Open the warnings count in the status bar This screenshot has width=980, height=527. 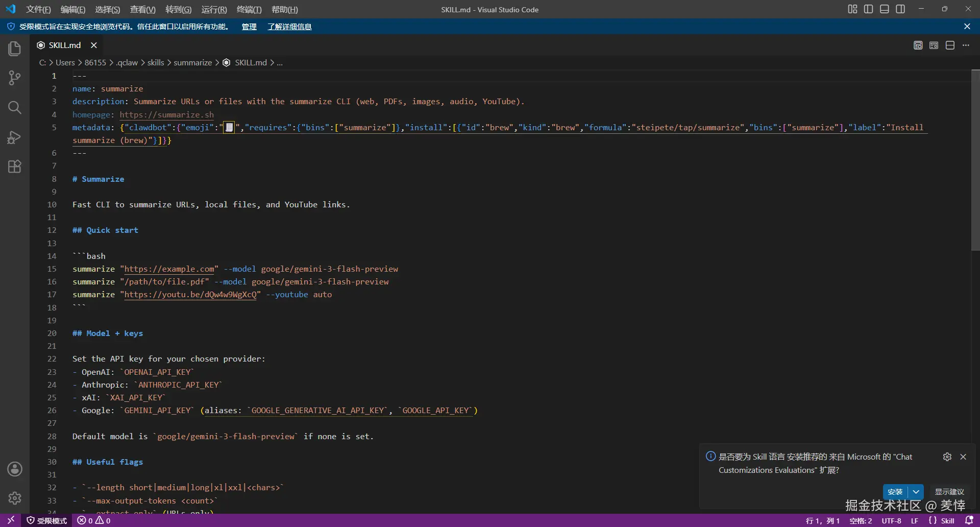coord(103,520)
